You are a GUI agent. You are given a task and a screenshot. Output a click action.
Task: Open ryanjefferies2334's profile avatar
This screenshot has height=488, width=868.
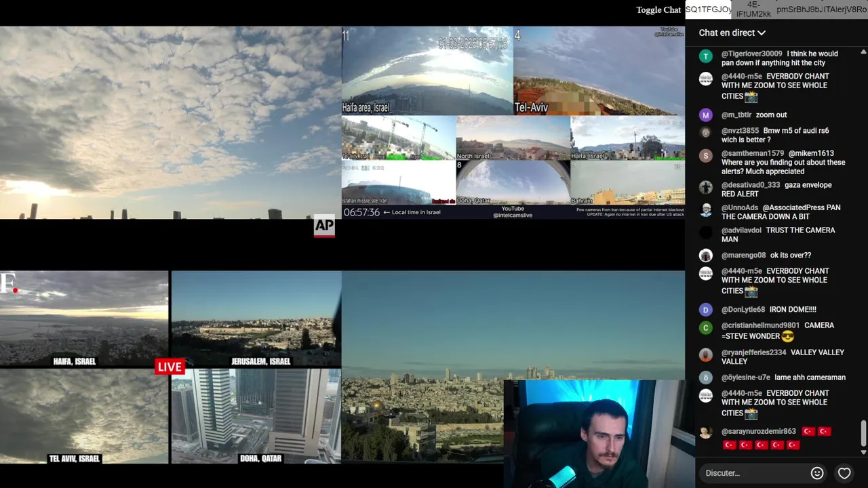(x=706, y=355)
